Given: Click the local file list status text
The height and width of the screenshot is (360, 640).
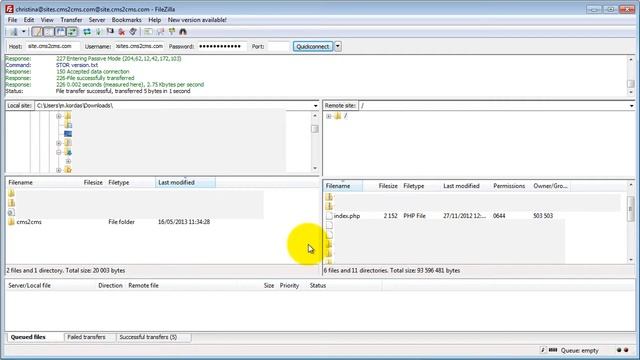Looking at the screenshot, I should 66,271.
